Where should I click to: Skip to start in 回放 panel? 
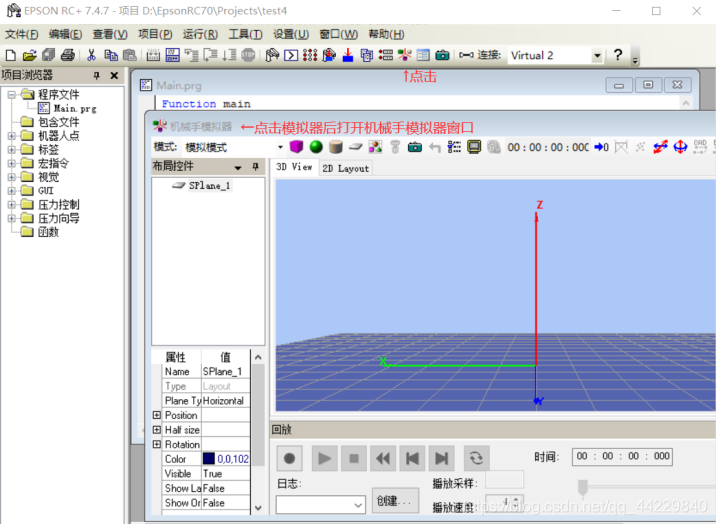pos(412,458)
